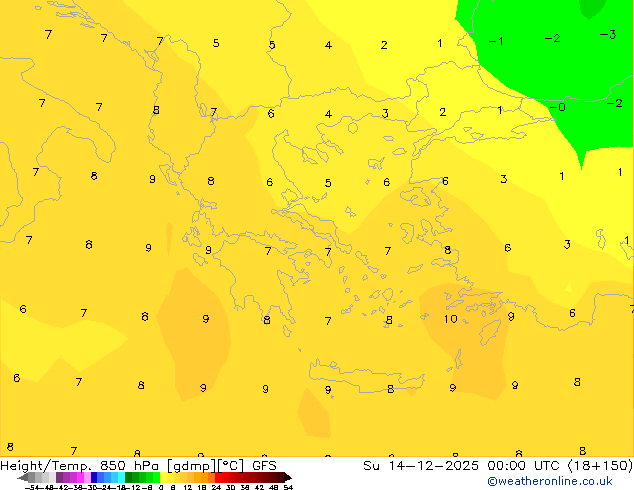Pick the dark blue legend swatch near -30
Image resolution: width=634 pixels, height=490 pixels.
[94, 477]
